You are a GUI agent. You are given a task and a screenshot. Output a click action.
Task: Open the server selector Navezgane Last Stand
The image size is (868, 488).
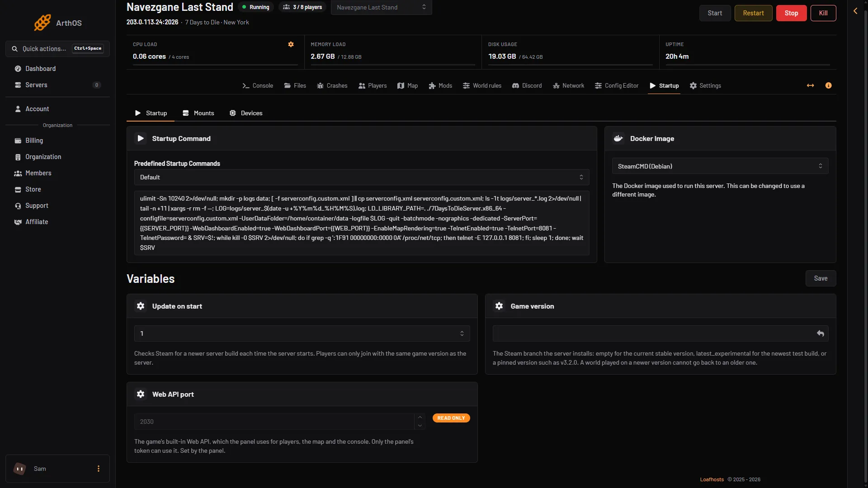pyautogui.click(x=381, y=7)
